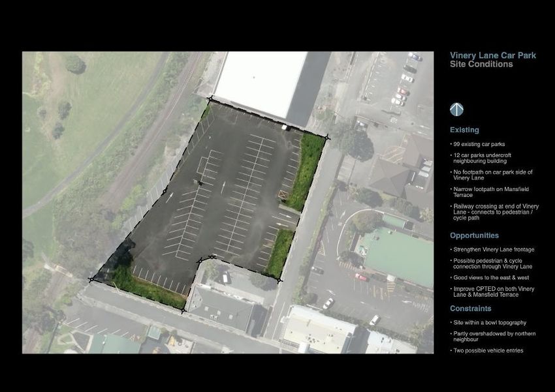Select 'No footpath on car park side' bullet
This screenshot has height=392, width=555.
(491, 175)
